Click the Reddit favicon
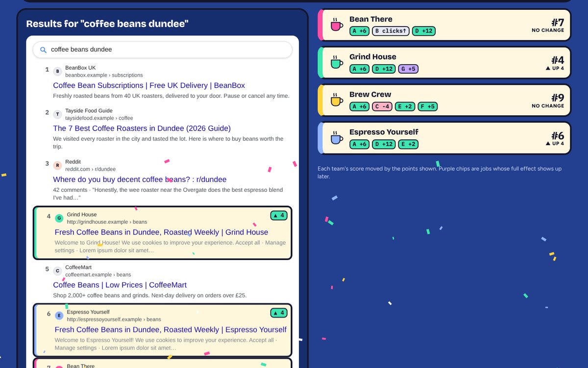Viewport: 588px width, 368px height. tap(57, 165)
